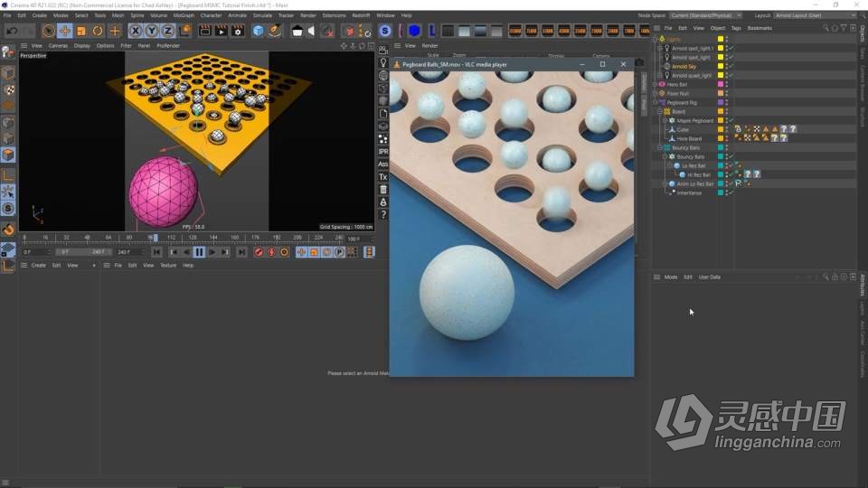The height and width of the screenshot is (488, 868).
Task: Open Edit Render Settings icon
Action: [x=238, y=31]
